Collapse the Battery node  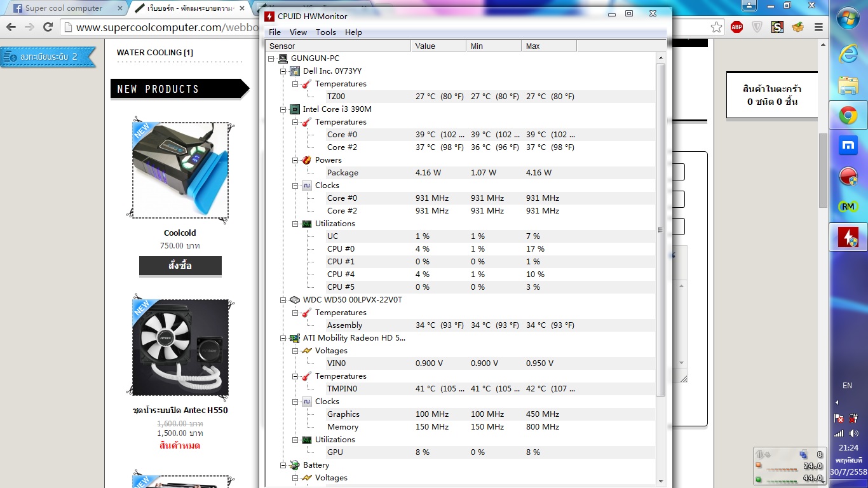[283, 465]
